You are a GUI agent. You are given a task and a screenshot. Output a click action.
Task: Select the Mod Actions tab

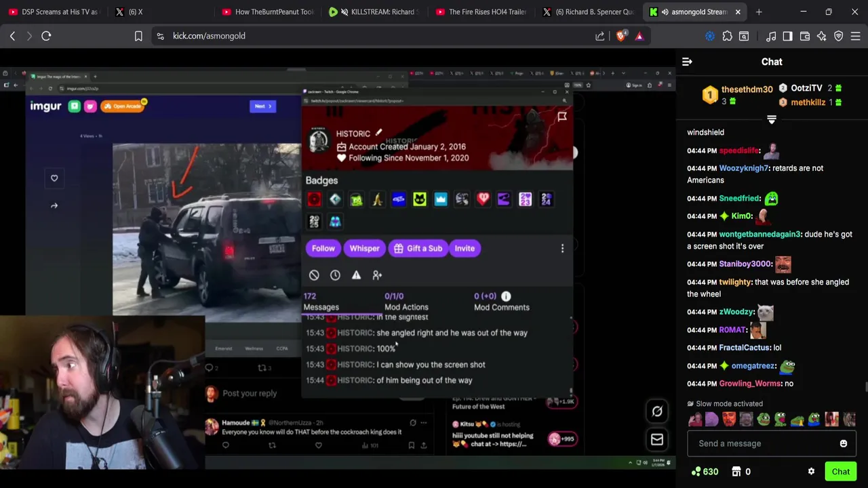pos(406,302)
